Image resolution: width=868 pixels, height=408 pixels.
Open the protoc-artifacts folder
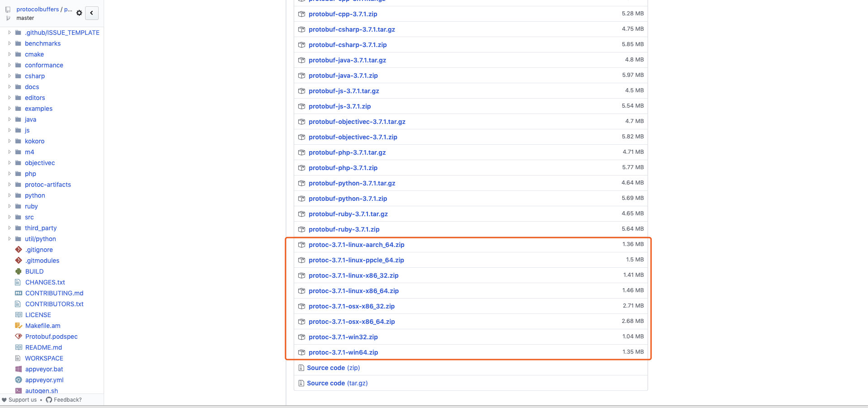point(48,185)
